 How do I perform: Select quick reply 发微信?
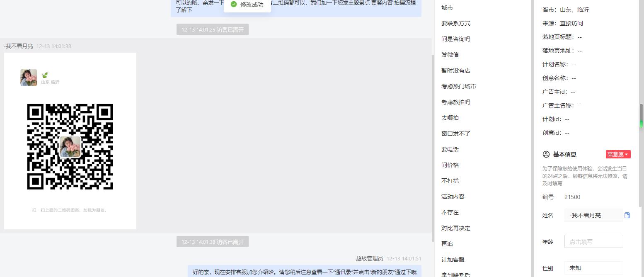point(450,55)
